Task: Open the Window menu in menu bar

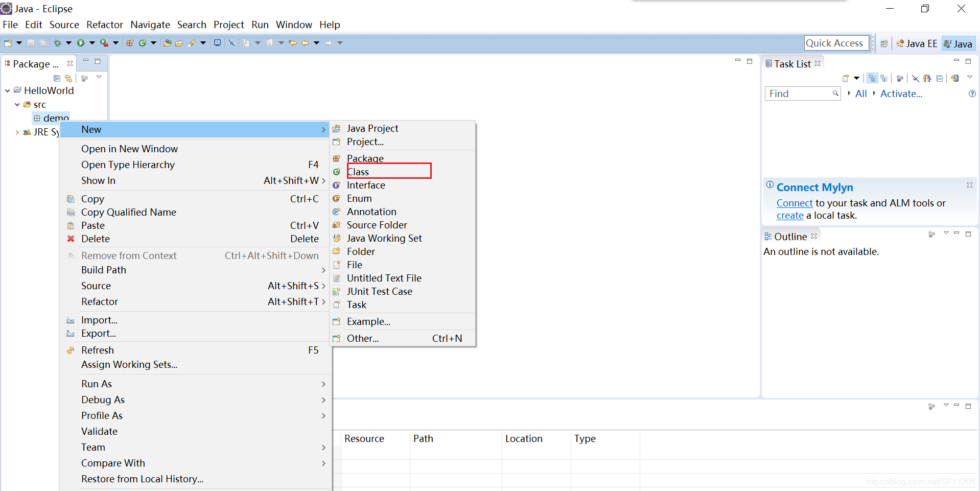Action: (294, 25)
